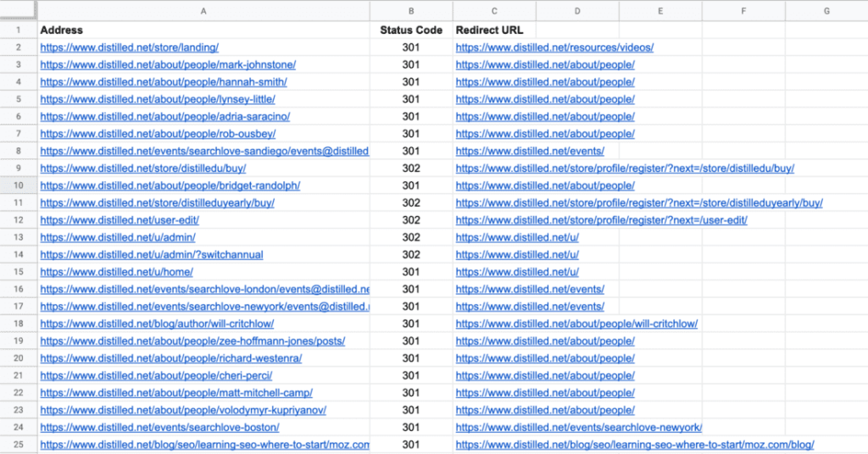Select row 25 header
868x454 pixels.
click(x=19, y=444)
